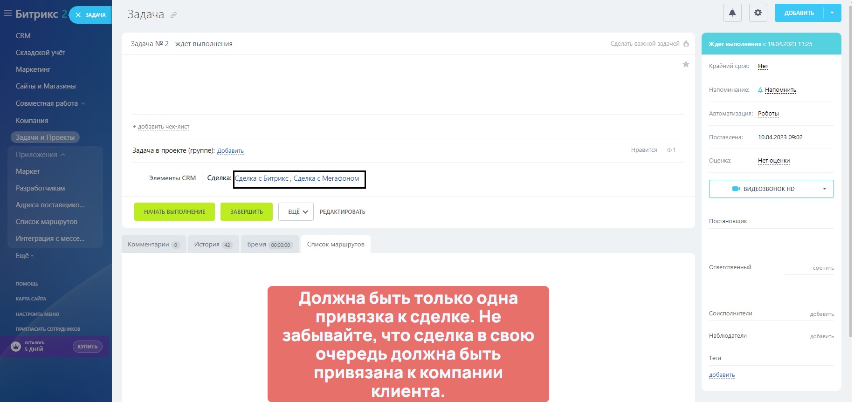This screenshot has width=868, height=402.
Task: Open Складской учёт in the sidebar
Action: (x=41, y=53)
